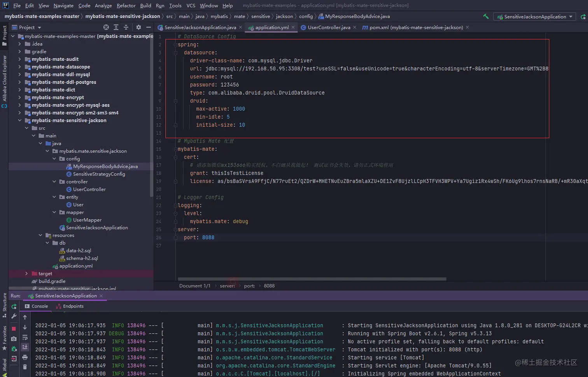
Task: Collapse the config package
Action: tap(54, 159)
